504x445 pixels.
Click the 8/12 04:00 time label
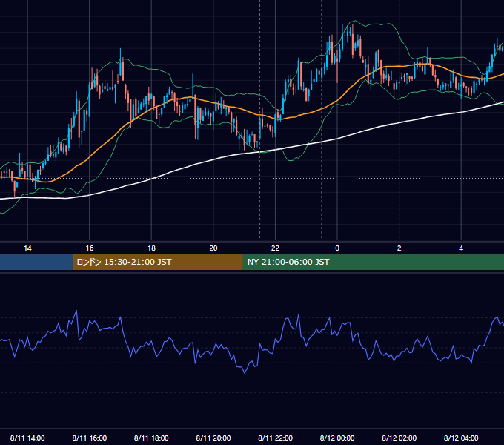461,438
